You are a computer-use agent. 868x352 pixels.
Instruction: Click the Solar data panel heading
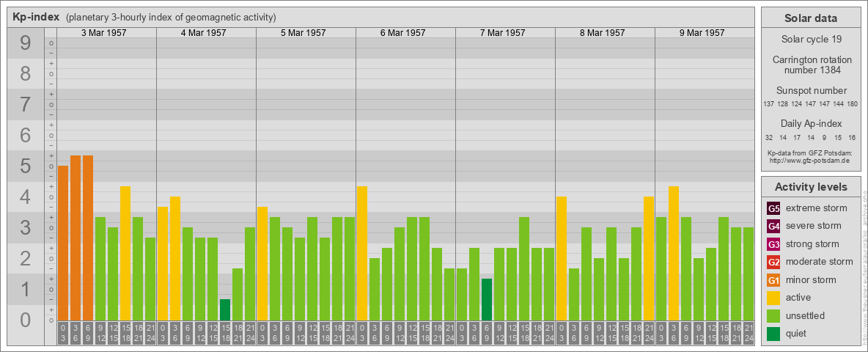point(811,18)
